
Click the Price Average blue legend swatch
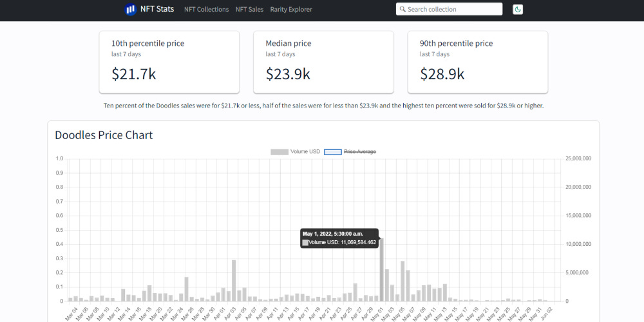tap(333, 152)
